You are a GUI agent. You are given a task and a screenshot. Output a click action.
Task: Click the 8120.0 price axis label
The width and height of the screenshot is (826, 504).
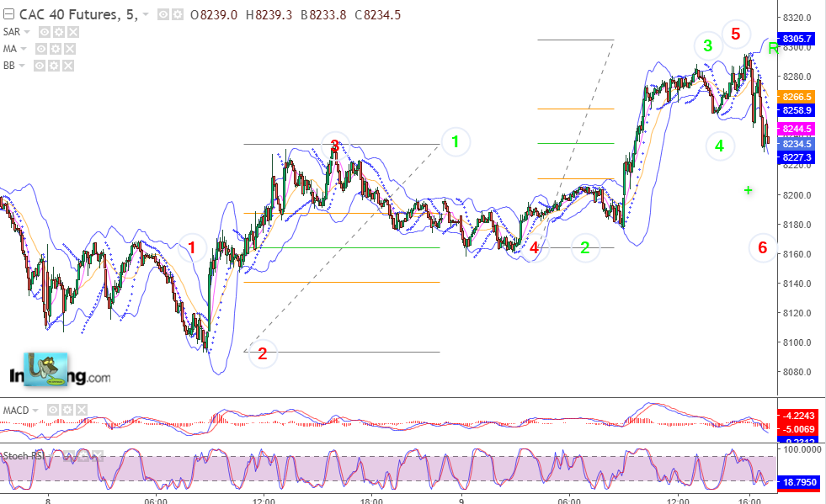click(797, 313)
